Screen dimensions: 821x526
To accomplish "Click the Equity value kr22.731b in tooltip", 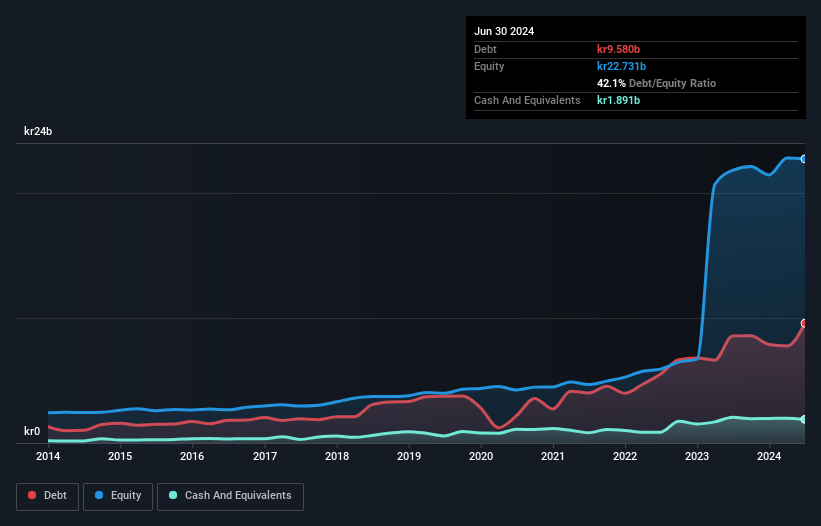I will (x=622, y=66).
